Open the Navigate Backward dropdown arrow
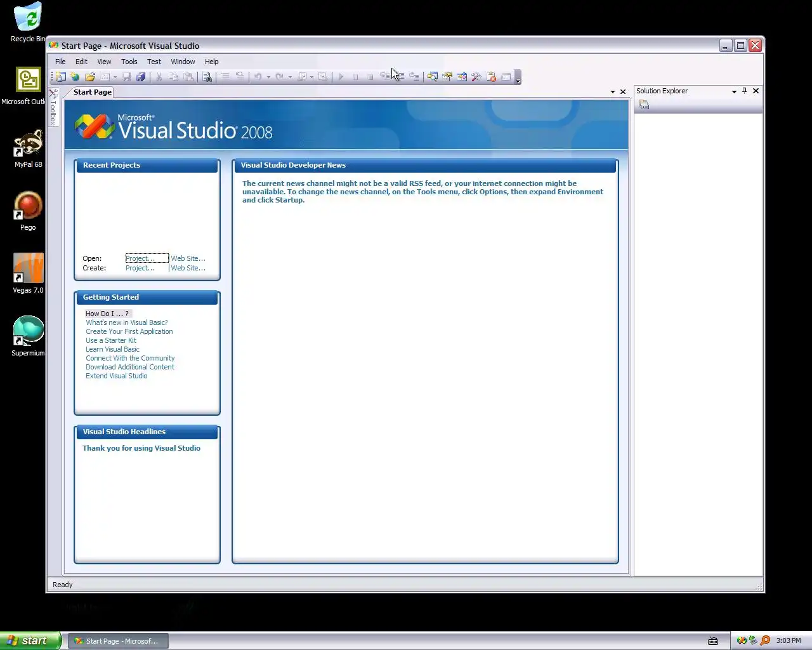The image size is (812, 650). tap(311, 77)
